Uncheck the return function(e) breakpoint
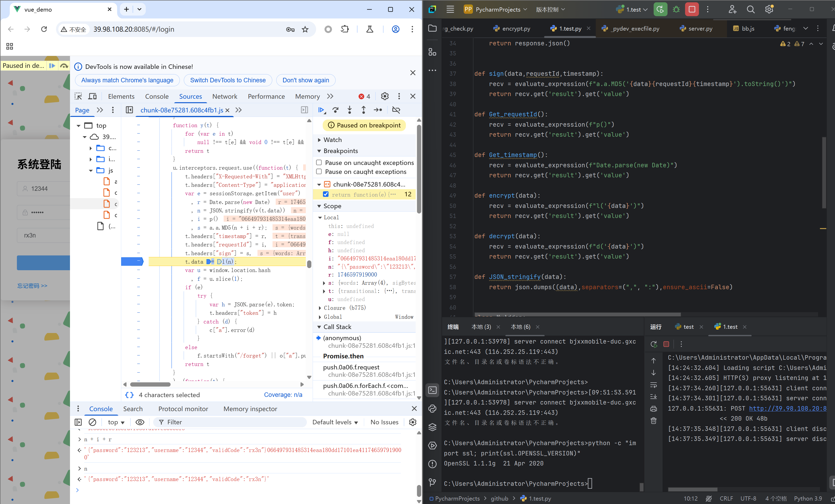 326,194
